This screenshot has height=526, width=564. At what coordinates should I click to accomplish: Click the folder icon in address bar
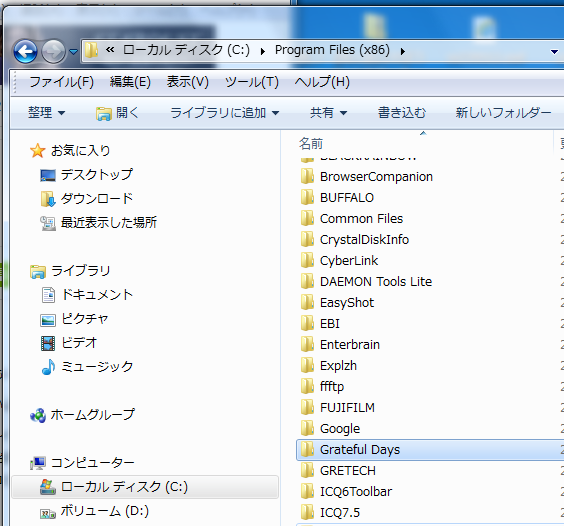click(91, 50)
